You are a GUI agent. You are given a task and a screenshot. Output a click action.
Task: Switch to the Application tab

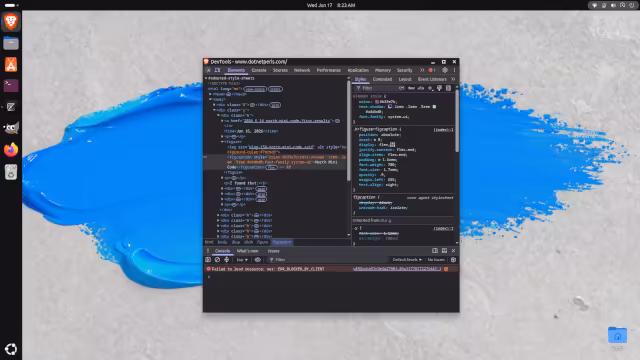[358, 70]
